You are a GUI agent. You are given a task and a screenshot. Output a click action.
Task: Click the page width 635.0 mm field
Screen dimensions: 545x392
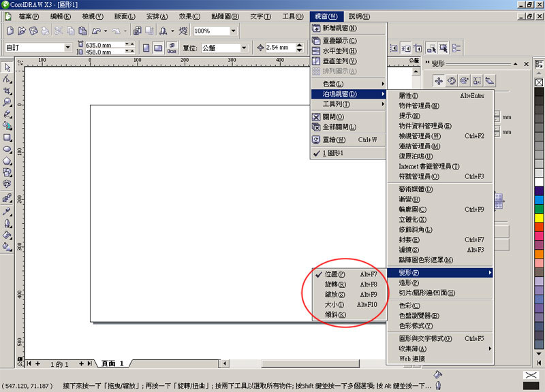105,45
